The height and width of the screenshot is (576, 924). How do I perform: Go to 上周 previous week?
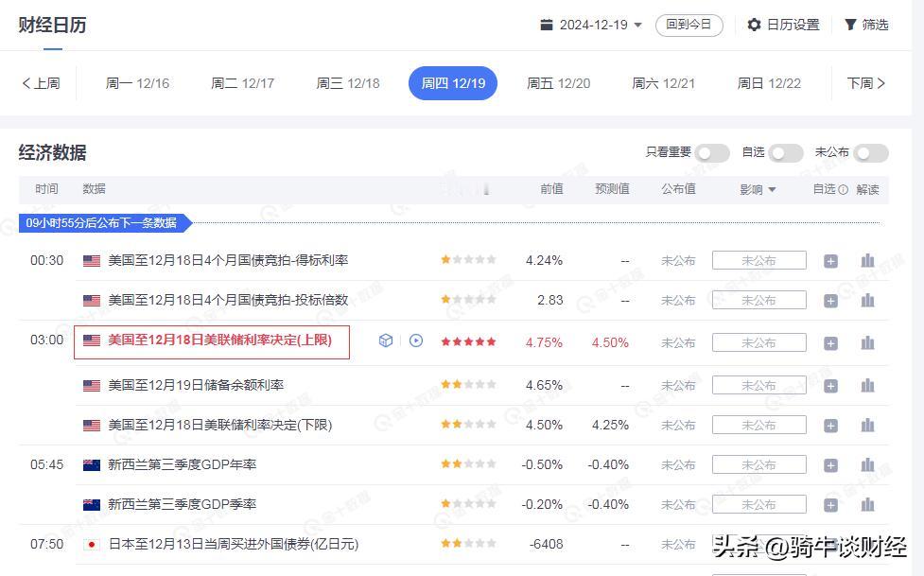coord(41,83)
